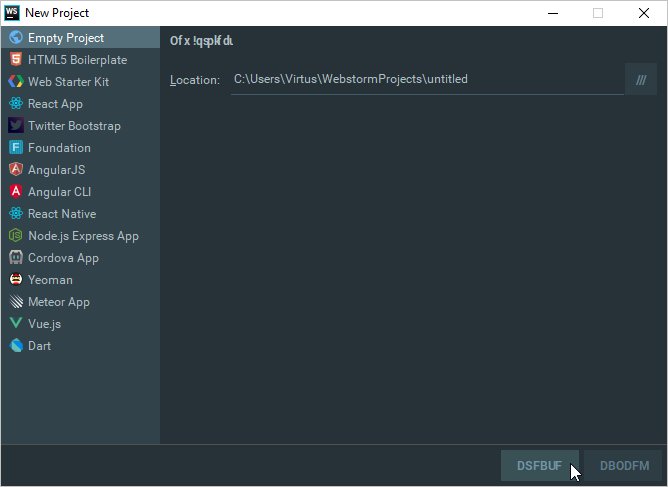Choose Meteor App project type
Viewport: 668px width, 487px height.
coord(81,302)
